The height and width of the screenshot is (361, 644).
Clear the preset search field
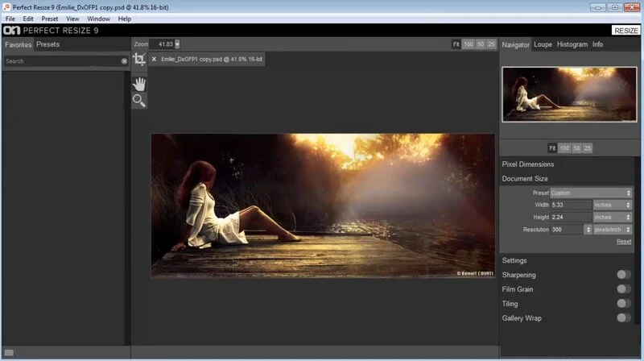coord(124,61)
